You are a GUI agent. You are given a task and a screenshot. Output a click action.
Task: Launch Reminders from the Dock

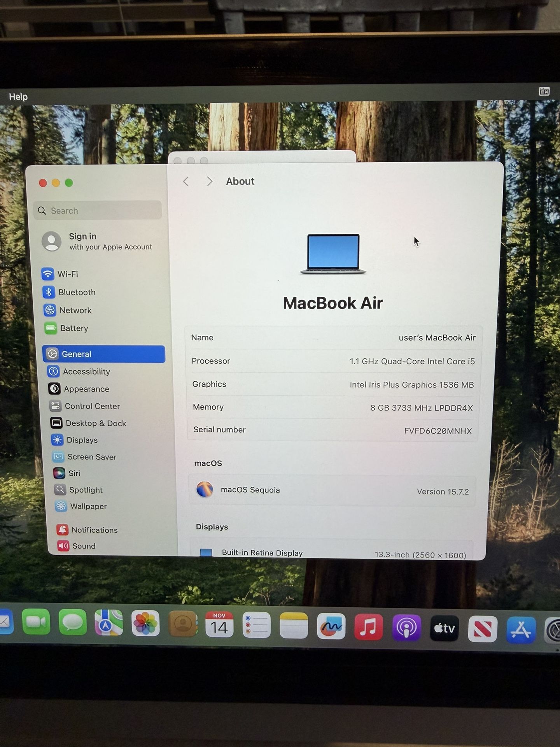[256, 625]
